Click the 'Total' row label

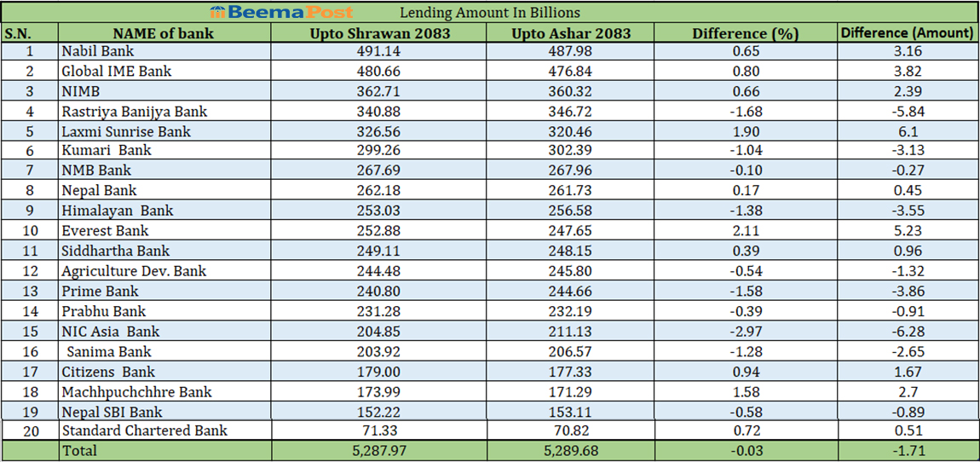[x=79, y=450]
